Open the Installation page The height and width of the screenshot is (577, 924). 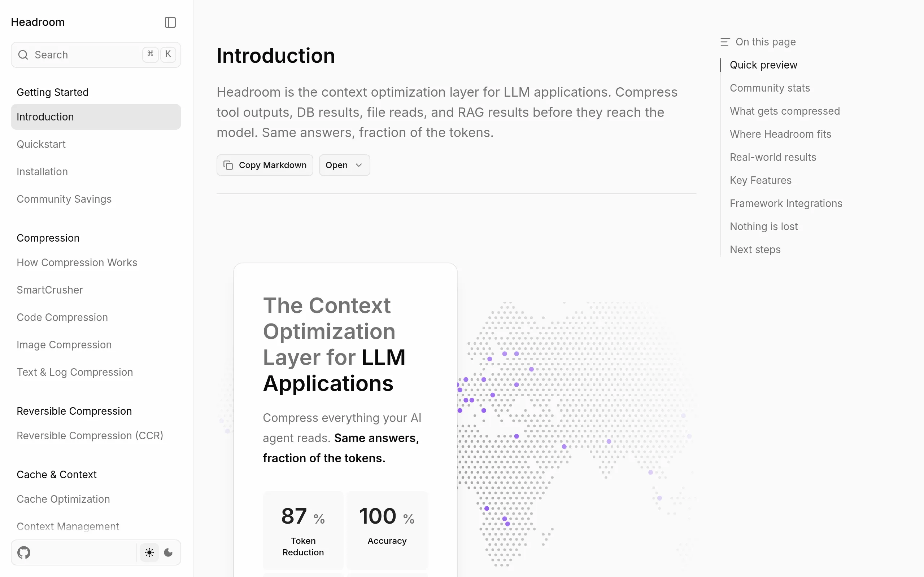tap(42, 172)
